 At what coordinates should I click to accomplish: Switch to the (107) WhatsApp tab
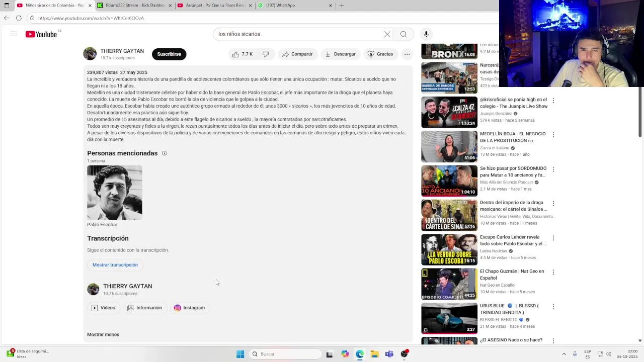pos(294,6)
